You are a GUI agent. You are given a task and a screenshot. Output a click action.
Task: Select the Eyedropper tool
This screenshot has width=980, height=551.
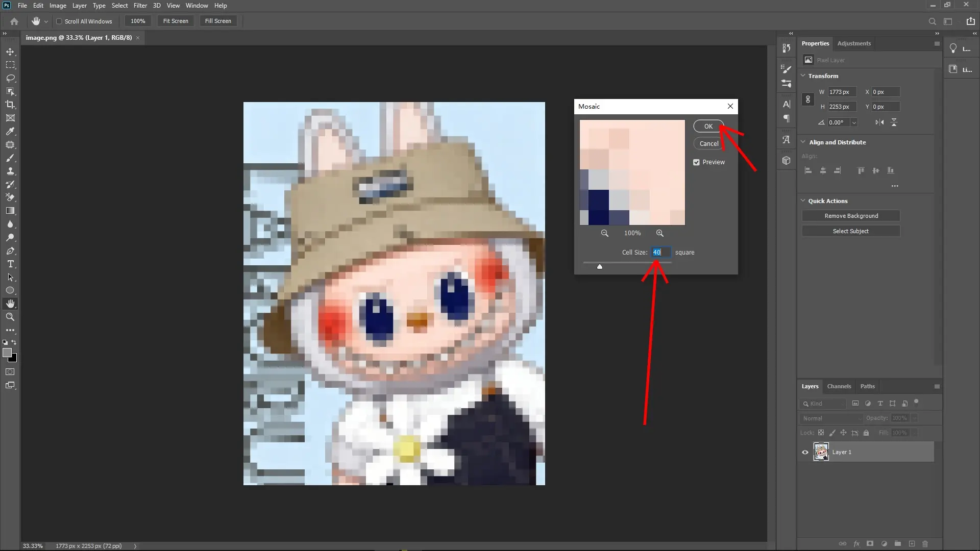click(10, 132)
